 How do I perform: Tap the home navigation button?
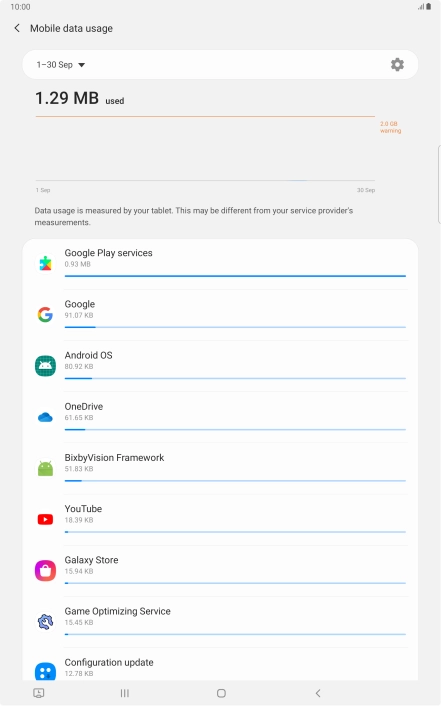pyautogui.click(x=221, y=693)
